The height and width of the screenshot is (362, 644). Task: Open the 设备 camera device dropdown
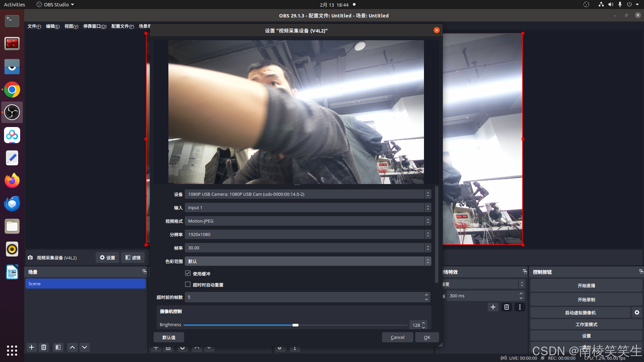[307, 194]
